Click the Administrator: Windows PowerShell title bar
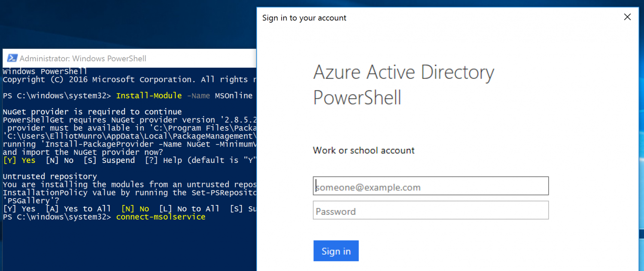 pyautogui.click(x=130, y=58)
